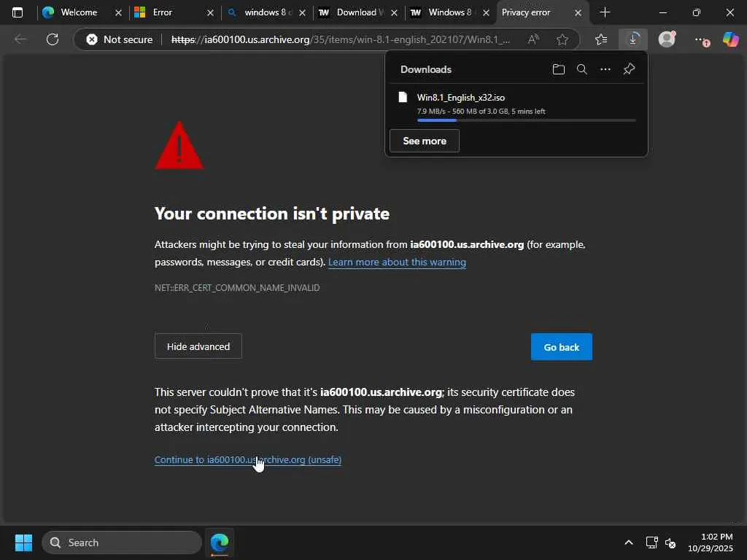Click the Copilot icon in toolbar
This screenshot has width=747, height=560.
[x=730, y=39]
